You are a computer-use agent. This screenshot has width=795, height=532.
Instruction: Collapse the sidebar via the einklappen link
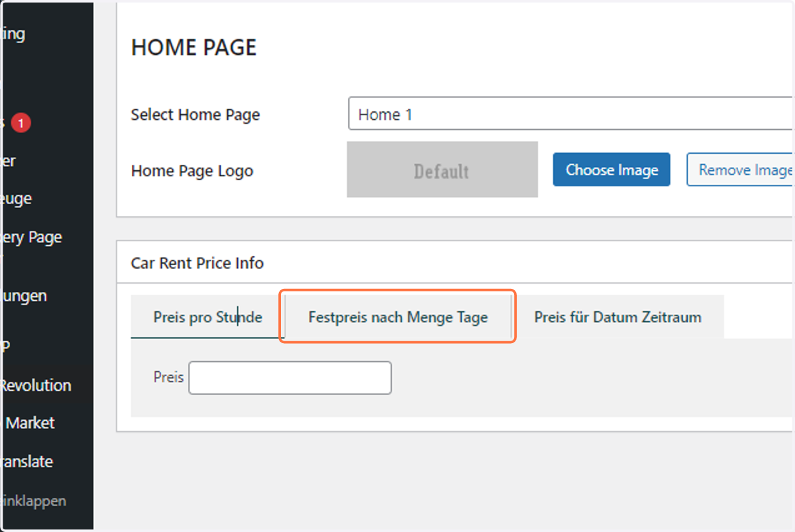(33, 500)
